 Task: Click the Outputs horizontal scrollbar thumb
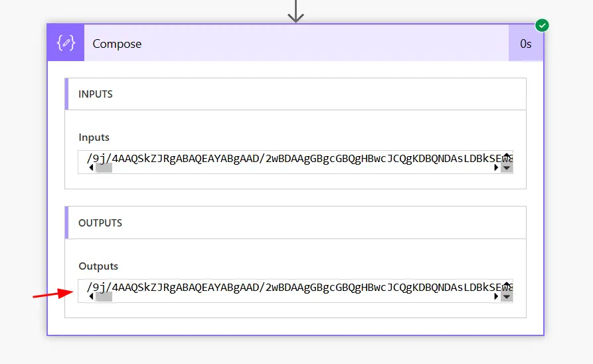[x=104, y=297]
